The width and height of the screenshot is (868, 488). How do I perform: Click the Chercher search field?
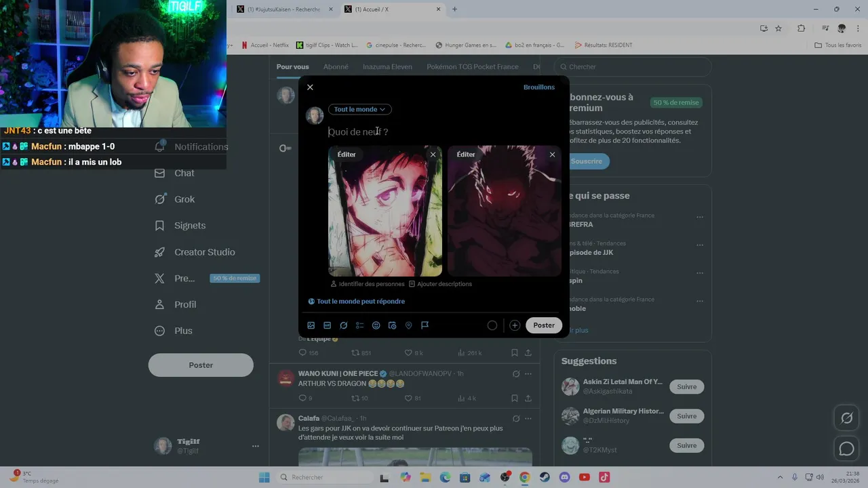633,66
